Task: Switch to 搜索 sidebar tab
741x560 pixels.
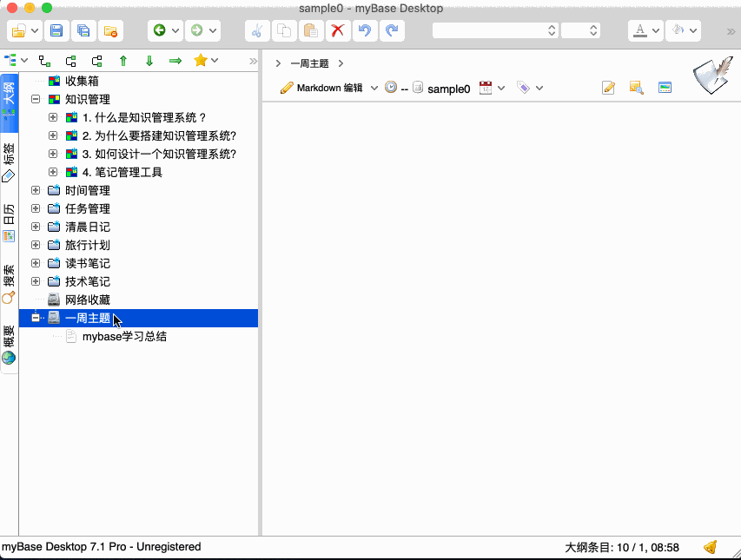Action: point(9,283)
